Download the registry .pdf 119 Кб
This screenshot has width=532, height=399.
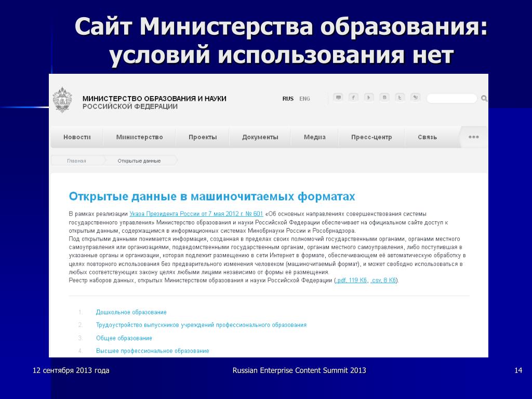[351, 280]
